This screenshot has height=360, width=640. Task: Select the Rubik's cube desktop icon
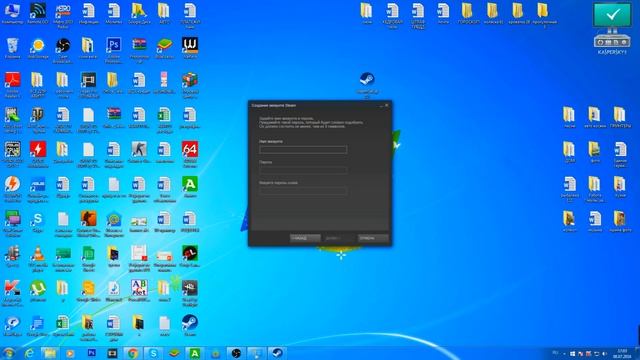(190, 85)
